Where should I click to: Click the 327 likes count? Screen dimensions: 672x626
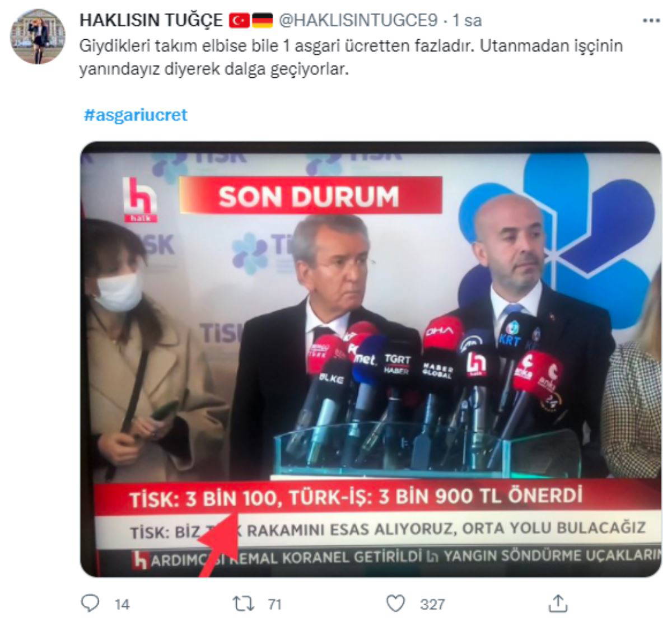click(432, 604)
